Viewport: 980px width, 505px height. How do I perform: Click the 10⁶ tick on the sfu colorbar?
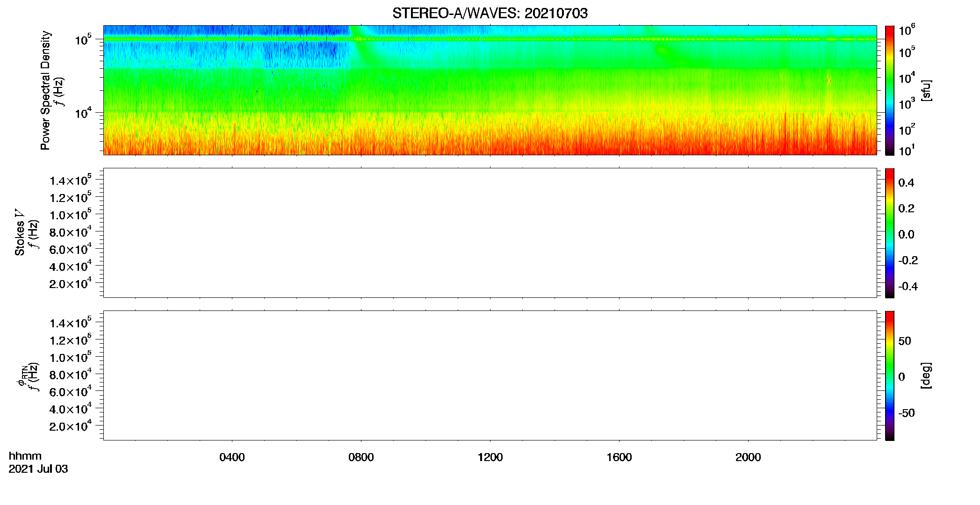pyautogui.click(x=907, y=30)
